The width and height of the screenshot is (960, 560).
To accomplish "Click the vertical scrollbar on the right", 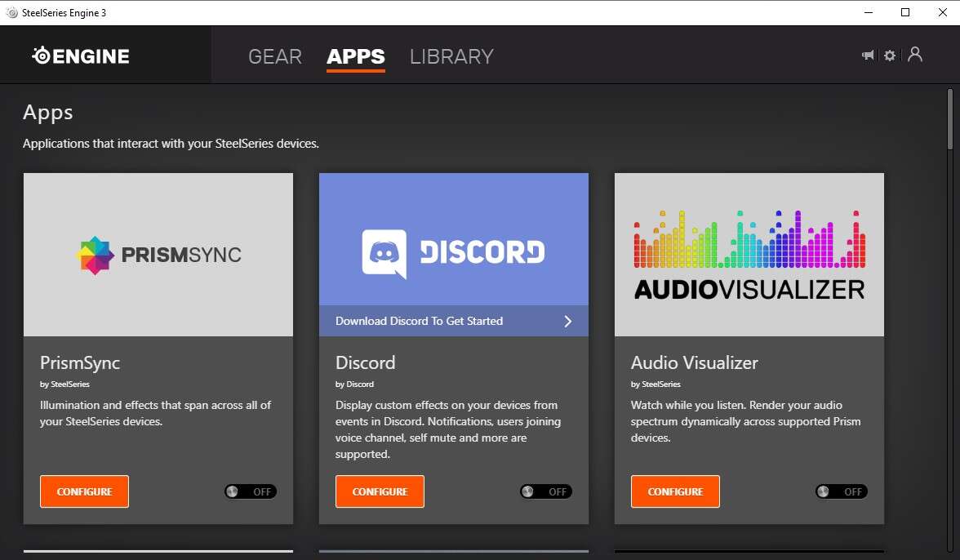I will tap(950, 118).
